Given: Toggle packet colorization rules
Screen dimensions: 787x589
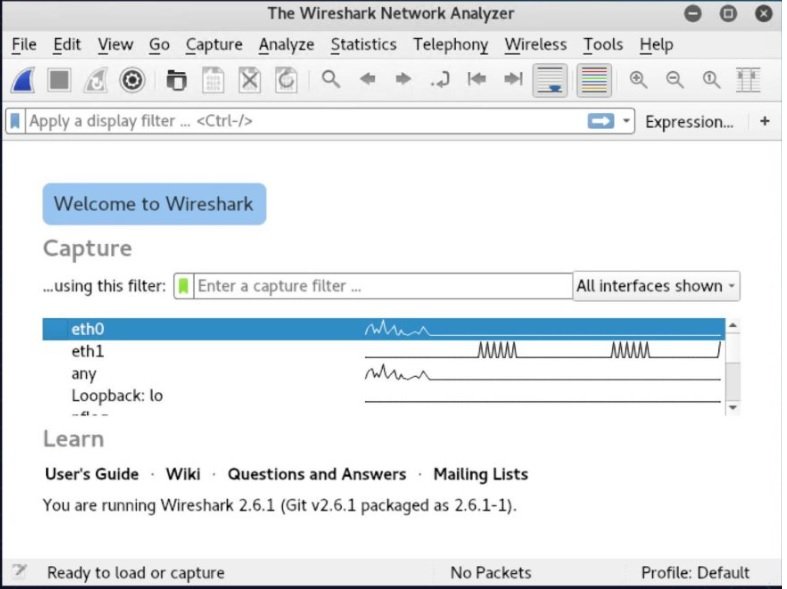Looking at the screenshot, I should click(x=594, y=80).
